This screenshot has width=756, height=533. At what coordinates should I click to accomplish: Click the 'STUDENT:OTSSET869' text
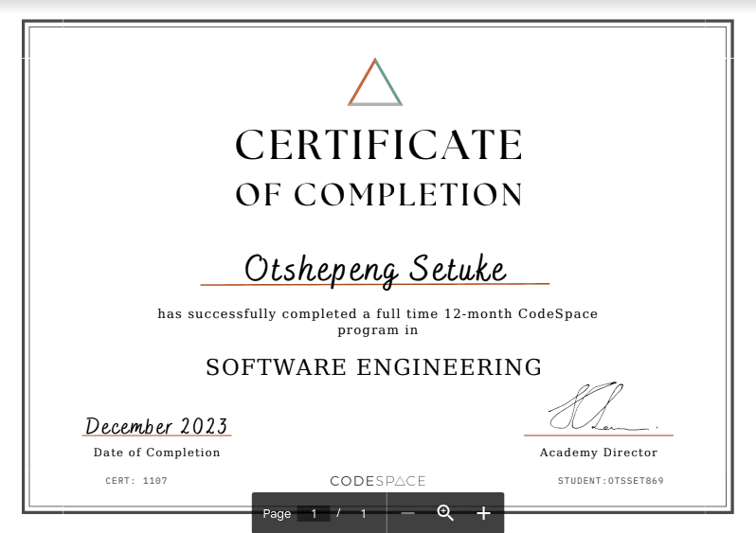(611, 481)
